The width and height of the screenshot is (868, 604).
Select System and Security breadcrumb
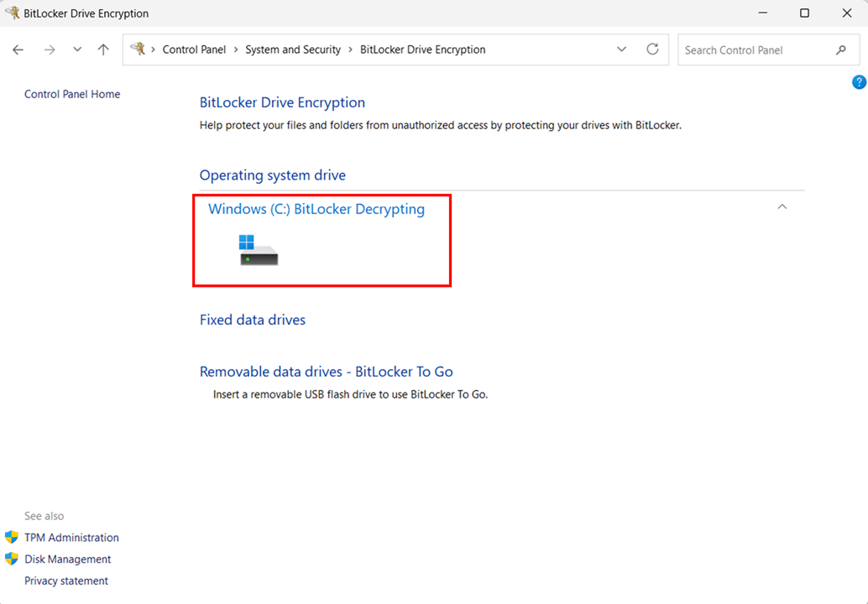point(293,49)
